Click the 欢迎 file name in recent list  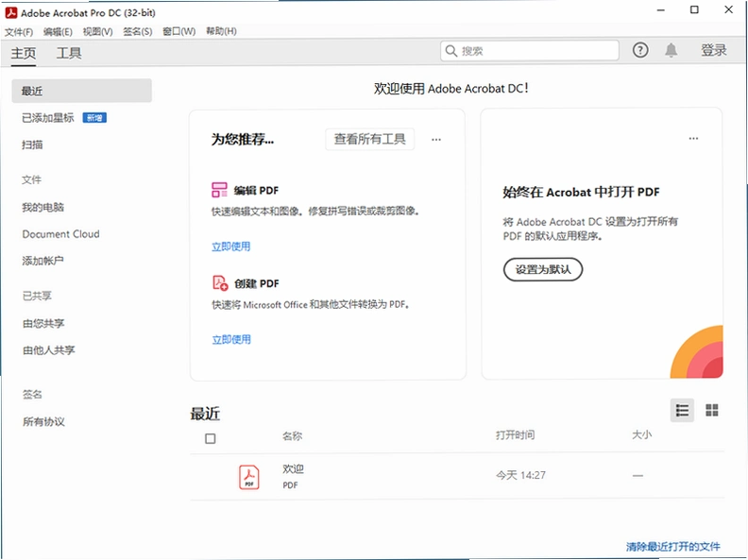293,469
